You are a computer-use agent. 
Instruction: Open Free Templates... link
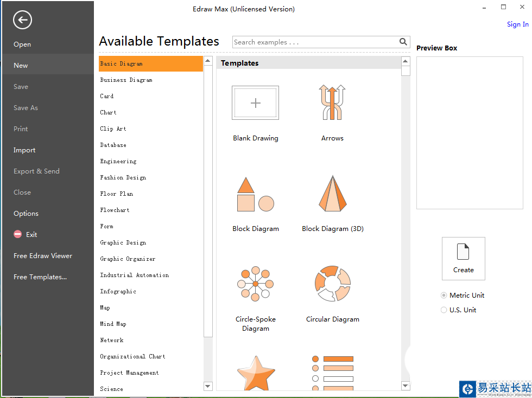click(40, 277)
